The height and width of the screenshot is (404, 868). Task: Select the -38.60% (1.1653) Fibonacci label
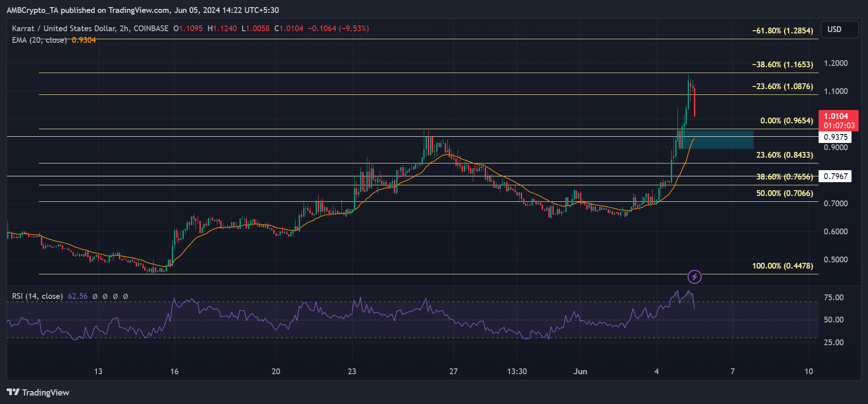click(x=783, y=65)
